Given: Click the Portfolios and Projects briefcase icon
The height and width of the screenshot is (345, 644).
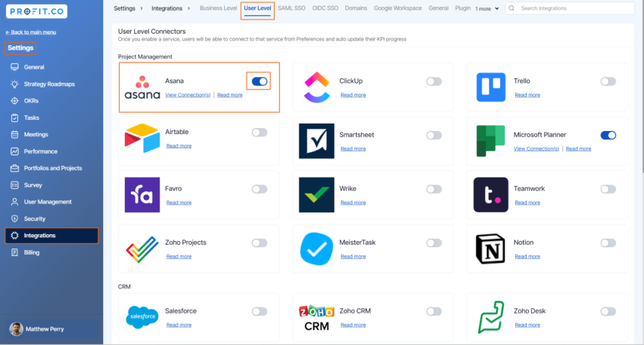Looking at the screenshot, I should click(15, 168).
